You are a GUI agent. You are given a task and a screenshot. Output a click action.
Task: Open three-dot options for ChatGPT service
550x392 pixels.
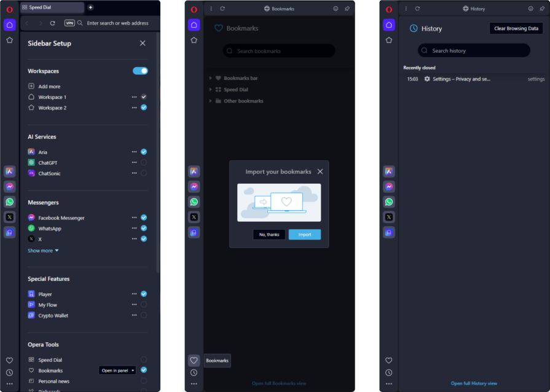(134, 163)
